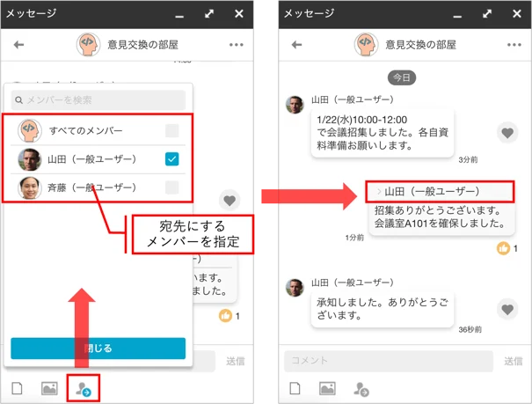Click the メンバーを検索 search field
Screen dimensions: 532x404
[x=98, y=99]
